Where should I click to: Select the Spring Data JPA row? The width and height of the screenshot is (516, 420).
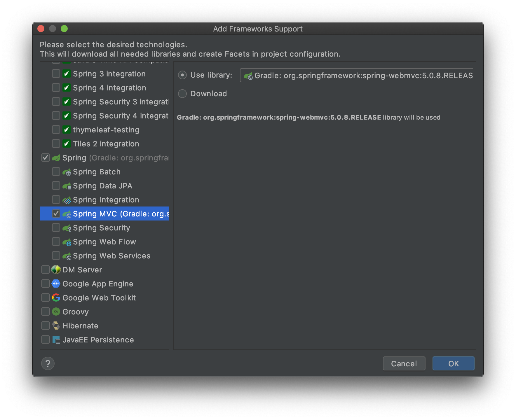point(104,186)
